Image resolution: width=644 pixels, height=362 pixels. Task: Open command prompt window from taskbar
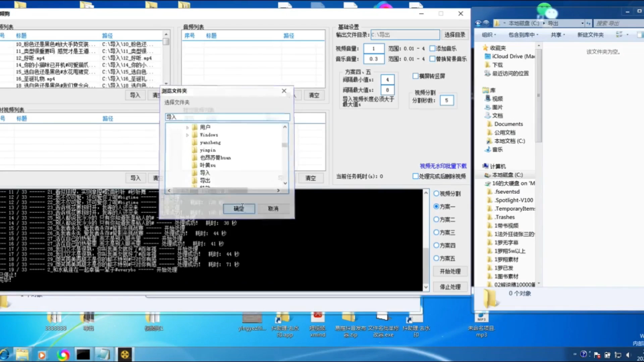pos(83,355)
